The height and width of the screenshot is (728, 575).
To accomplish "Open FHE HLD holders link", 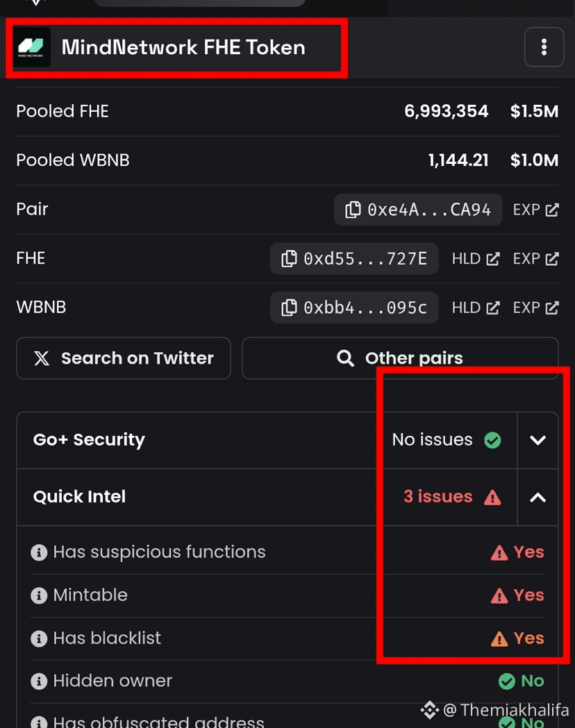I will [x=476, y=259].
